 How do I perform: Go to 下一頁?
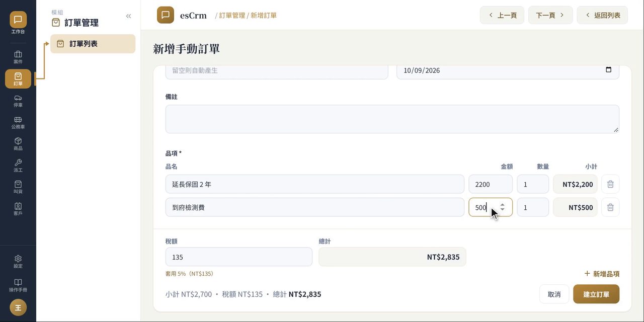click(x=550, y=15)
